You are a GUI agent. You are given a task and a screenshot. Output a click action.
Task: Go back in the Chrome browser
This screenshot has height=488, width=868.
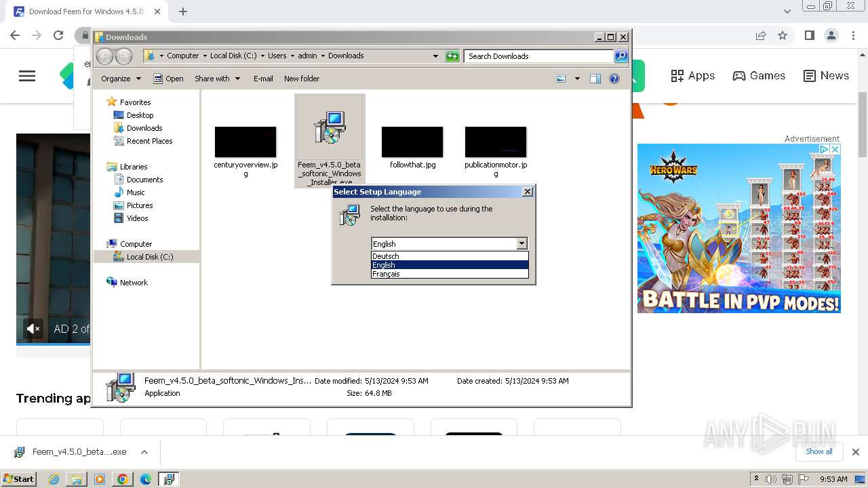[15, 35]
